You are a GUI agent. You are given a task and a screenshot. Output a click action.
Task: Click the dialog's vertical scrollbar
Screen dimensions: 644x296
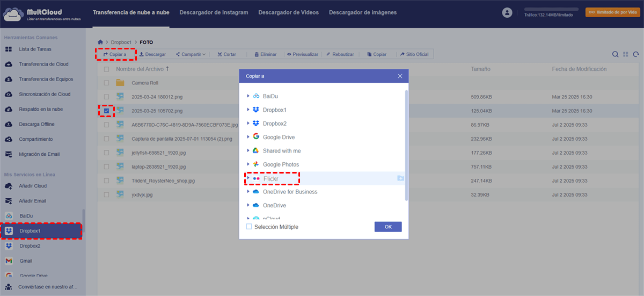tap(406, 145)
